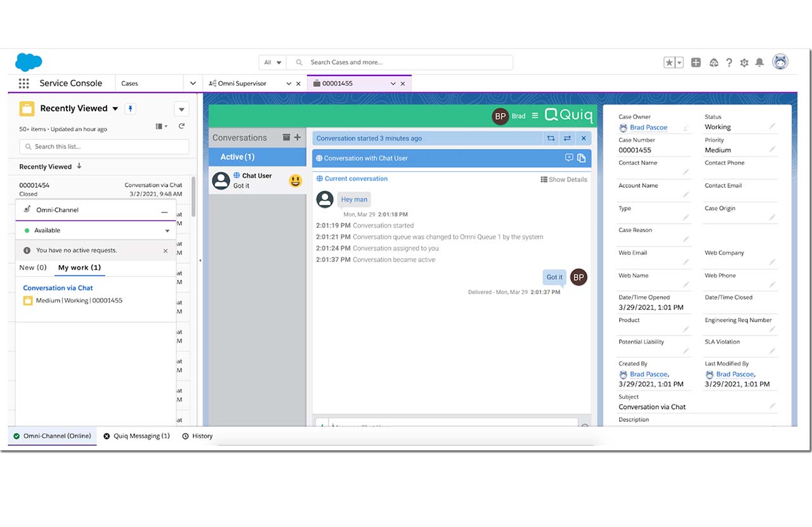The height and width of the screenshot is (527, 812).
Task: Open the 00001455 tab actions chevron
Action: pos(393,83)
